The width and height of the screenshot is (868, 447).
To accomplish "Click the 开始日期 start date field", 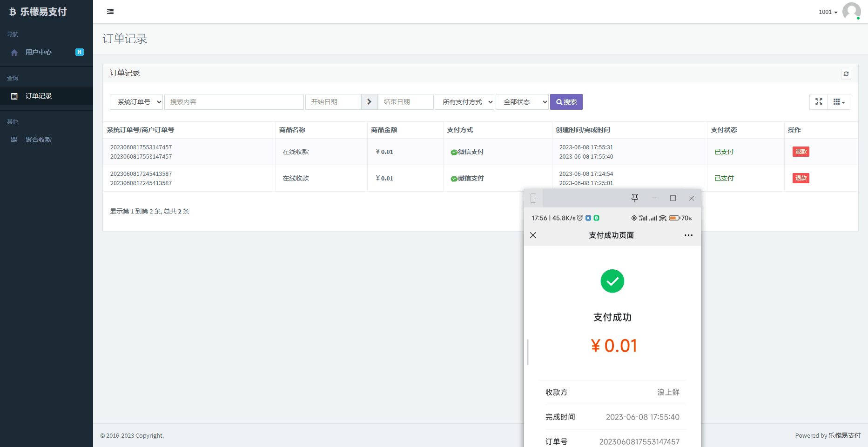I will [x=333, y=102].
